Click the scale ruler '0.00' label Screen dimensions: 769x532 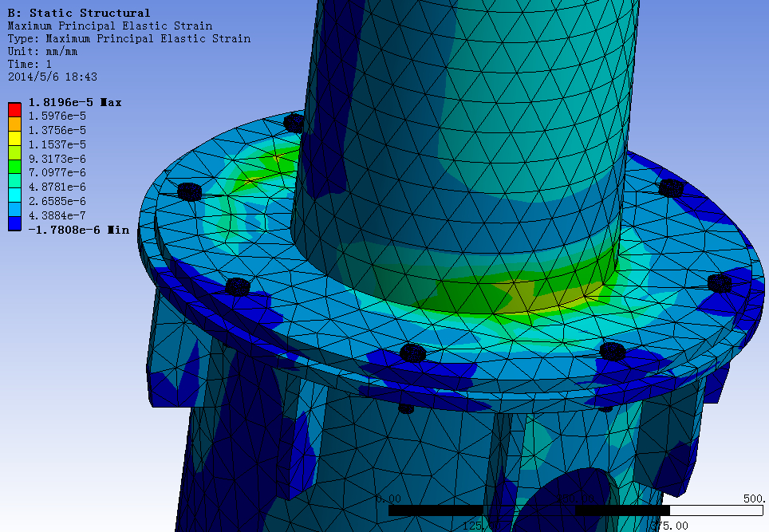point(388,499)
